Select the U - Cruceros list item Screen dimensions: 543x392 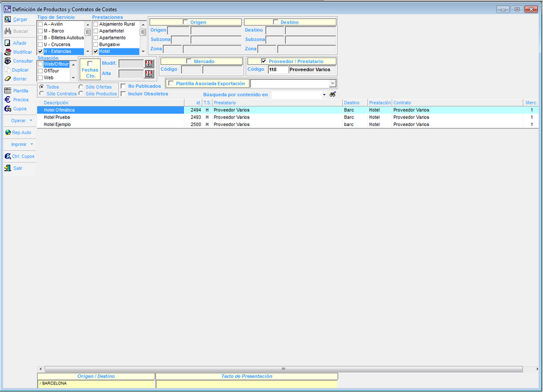click(57, 45)
